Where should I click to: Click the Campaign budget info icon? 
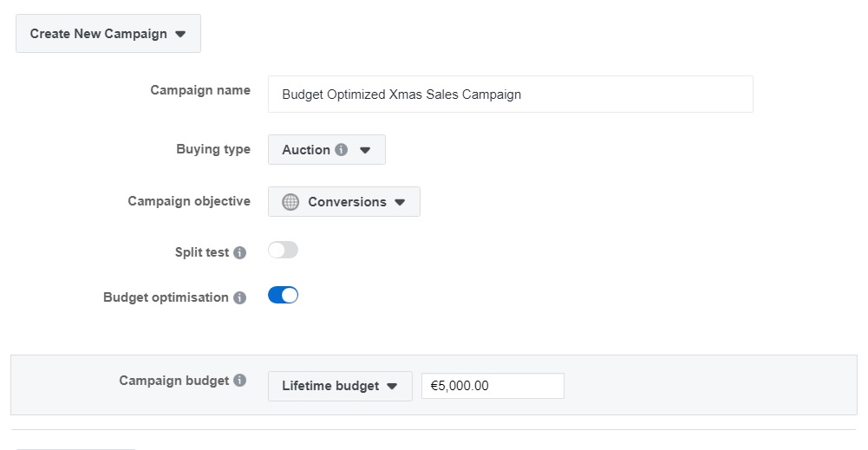pyautogui.click(x=239, y=381)
